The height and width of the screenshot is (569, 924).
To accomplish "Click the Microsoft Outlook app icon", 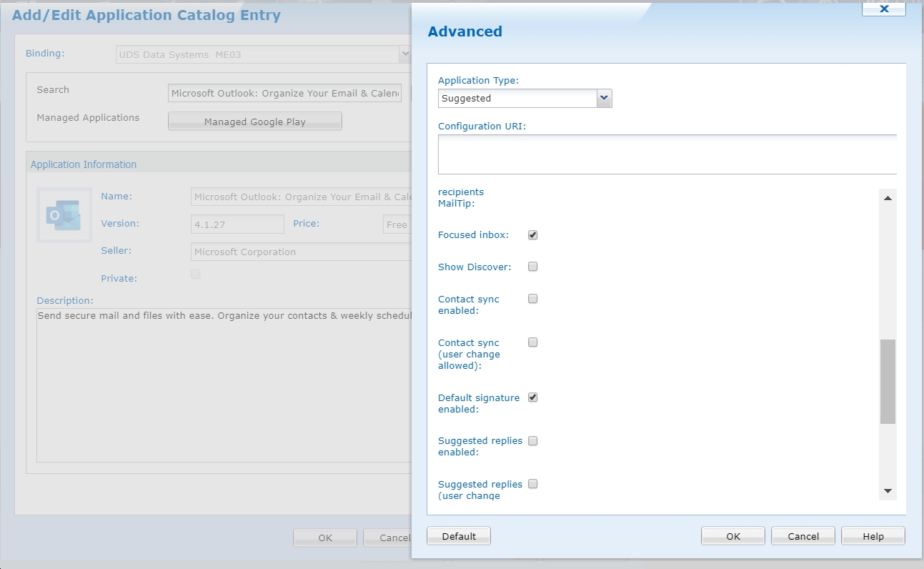I will point(64,214).
